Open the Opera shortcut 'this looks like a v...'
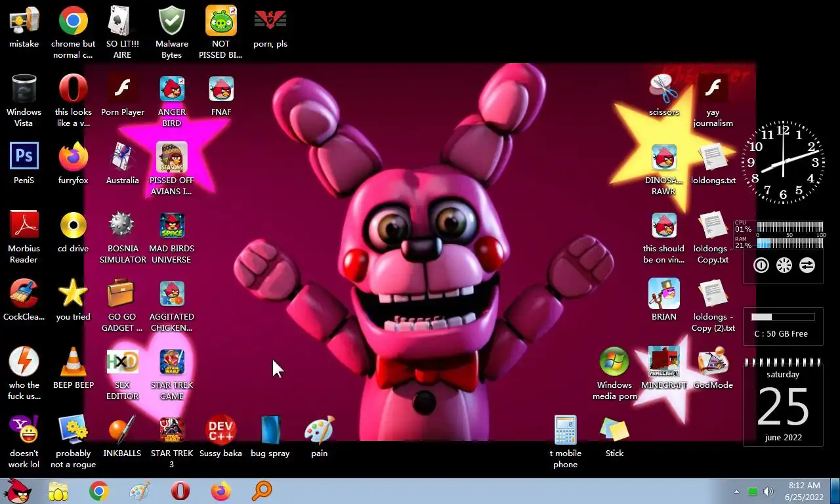Image resolution: width=840 pixels, height=504 pixels. [x=73, y=89]
